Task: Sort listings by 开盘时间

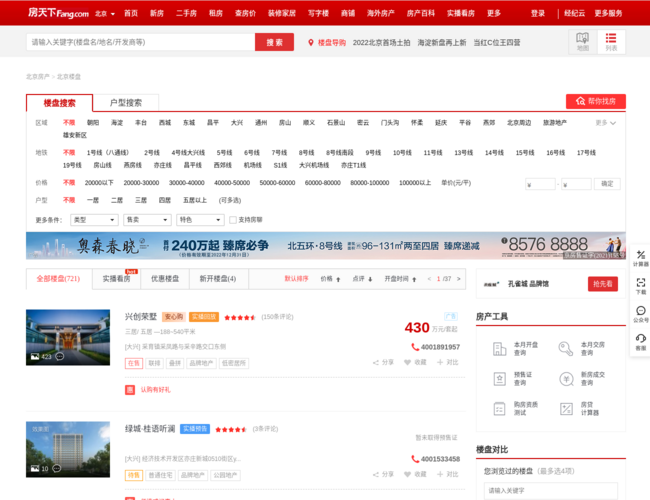Action: click(400, 279)
